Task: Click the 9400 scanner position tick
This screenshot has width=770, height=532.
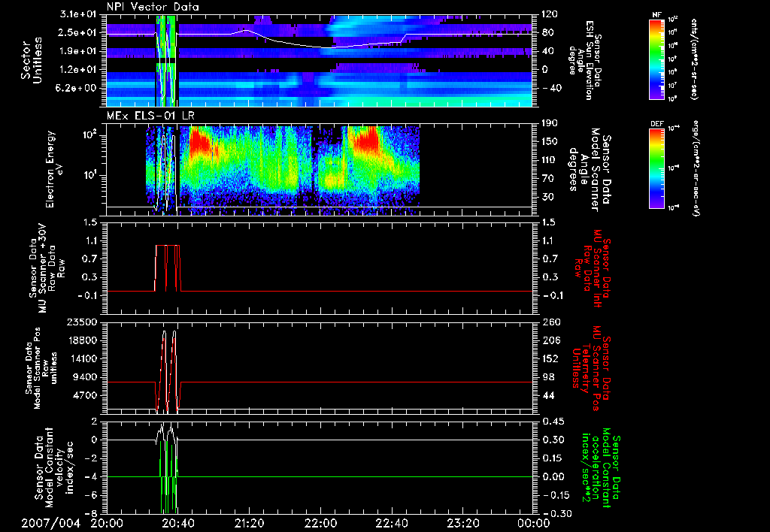Action: (86, 377)
